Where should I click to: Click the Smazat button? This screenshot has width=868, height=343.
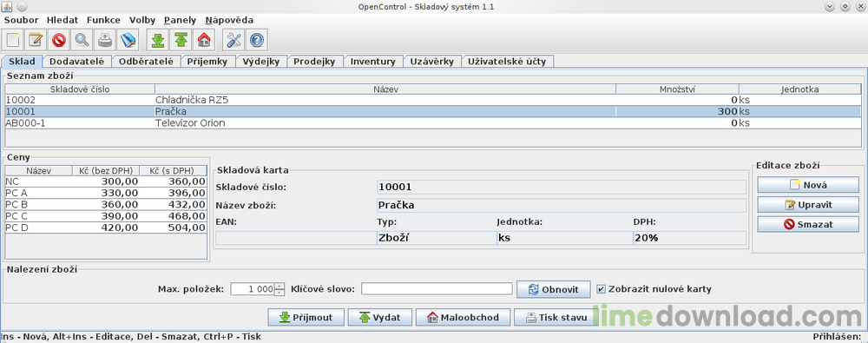click(x=808, y=224)
